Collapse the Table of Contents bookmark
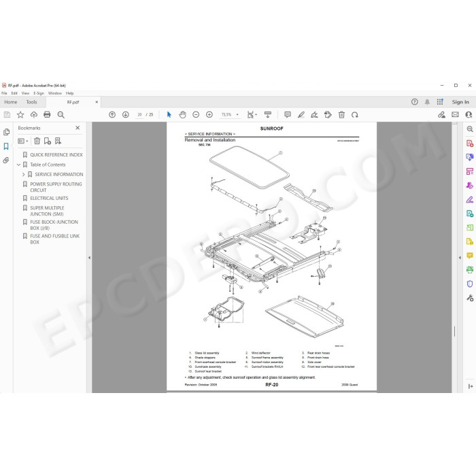This screenshot has height=476, width=476. 18,165
